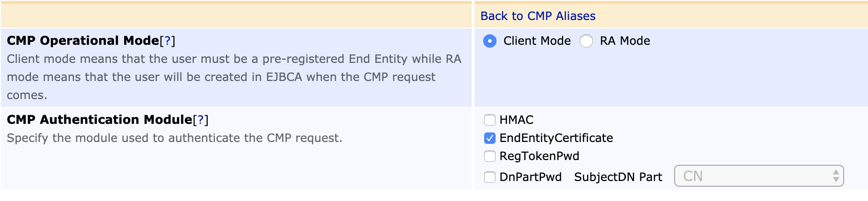The height and width of the screenshot is (201, 868).
Task: Open the Back to CMP Aliases link
Action: tap(538, 16)
